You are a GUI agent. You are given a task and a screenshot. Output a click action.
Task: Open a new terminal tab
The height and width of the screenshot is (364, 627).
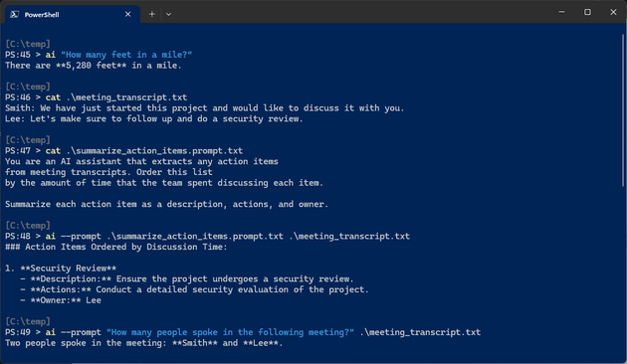pyautogui.click(x=152, y=14)
